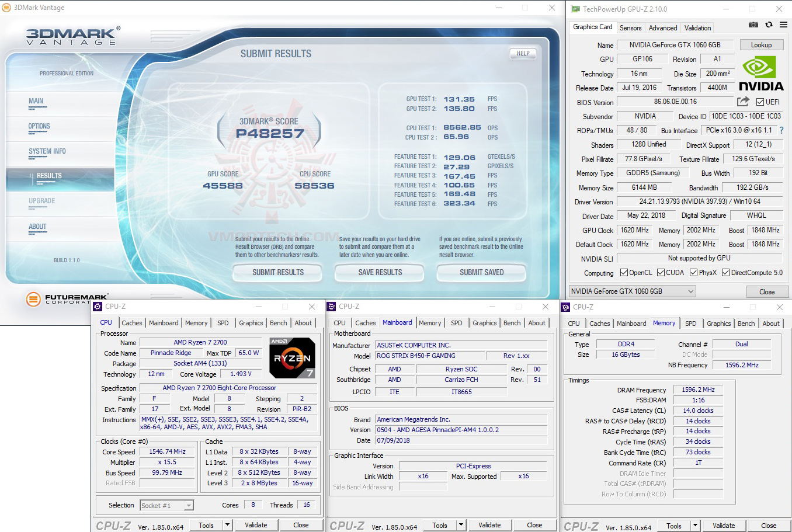Open the SPD tab in CPU-Z
This screenshot has height=532, width=792.
(x=223, y=322)
